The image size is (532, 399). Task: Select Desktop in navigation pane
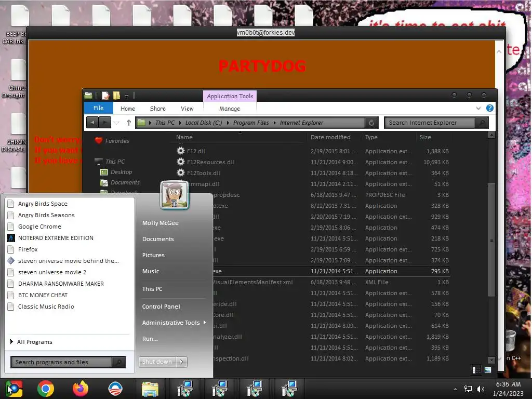pos(121,172)
